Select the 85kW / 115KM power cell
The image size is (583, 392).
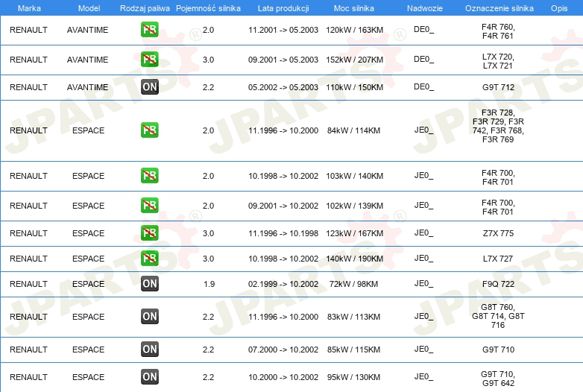click(x=353, y=350)
